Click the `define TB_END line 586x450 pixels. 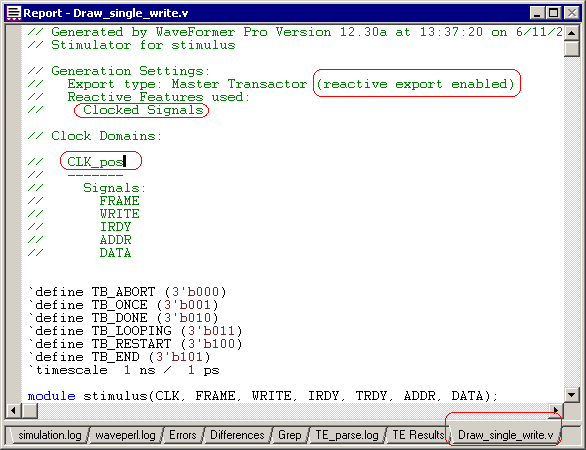click(119, 357)
